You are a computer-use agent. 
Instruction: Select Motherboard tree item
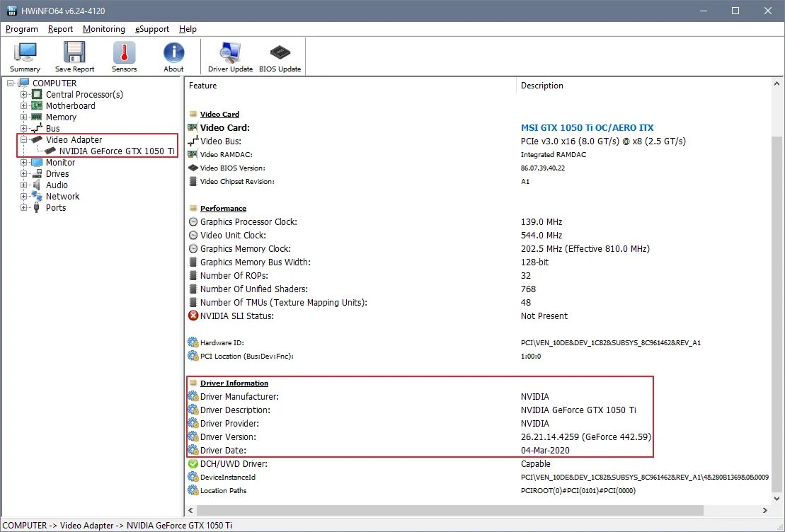(71, 105)
